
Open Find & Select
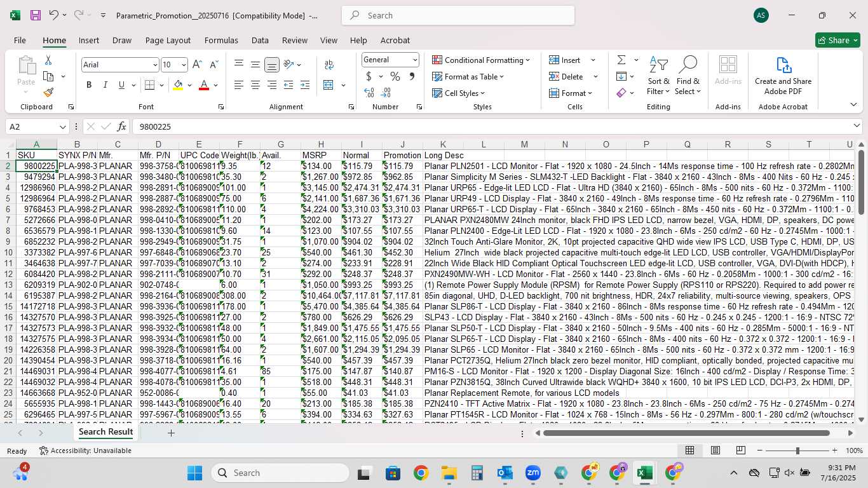(x=688, y=76)
